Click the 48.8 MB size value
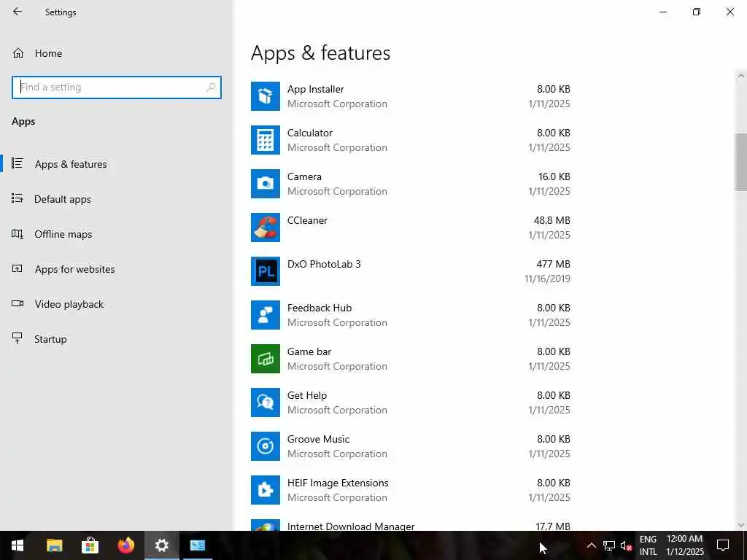The height and width of the screenshot is (560, 747). tap(551, 220)
